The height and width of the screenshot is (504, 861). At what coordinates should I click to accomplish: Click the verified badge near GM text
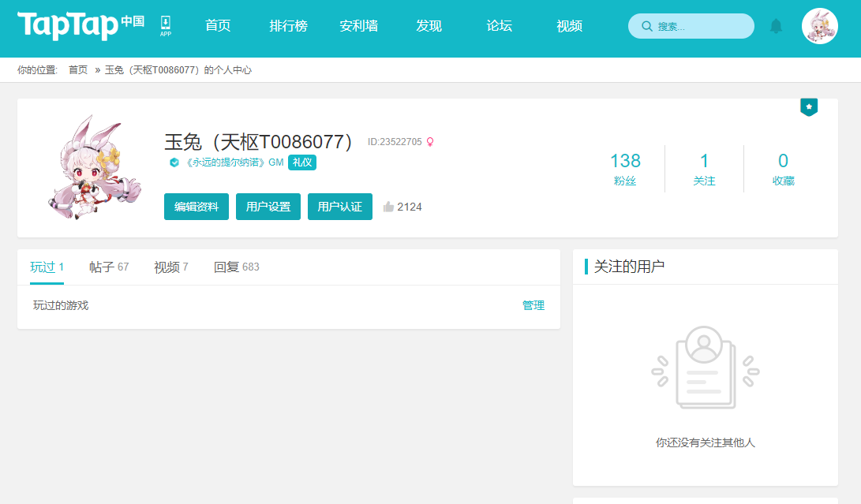click(x=174, y=162)
